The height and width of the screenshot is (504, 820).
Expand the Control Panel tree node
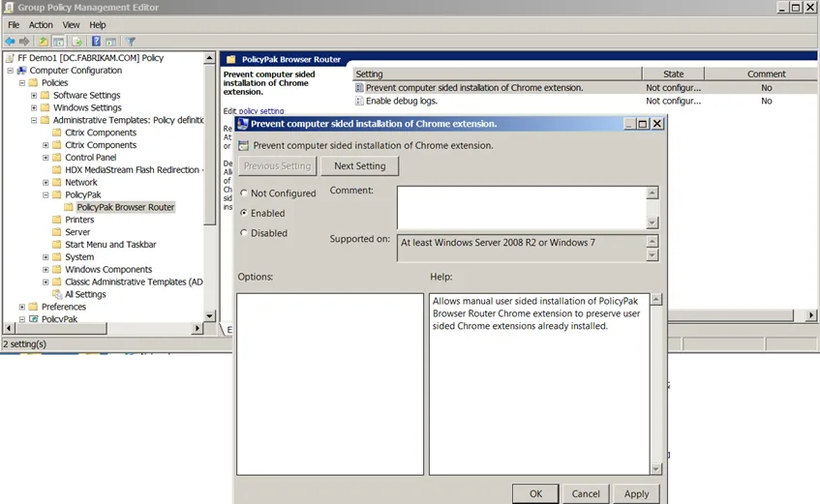click(46, 158)
